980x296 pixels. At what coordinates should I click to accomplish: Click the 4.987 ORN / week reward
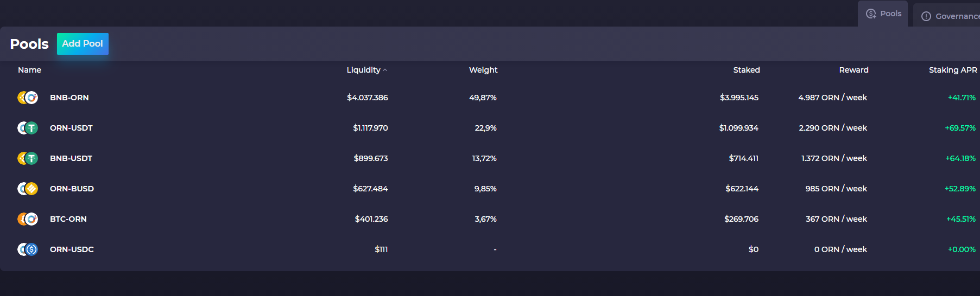click(833, 98)
